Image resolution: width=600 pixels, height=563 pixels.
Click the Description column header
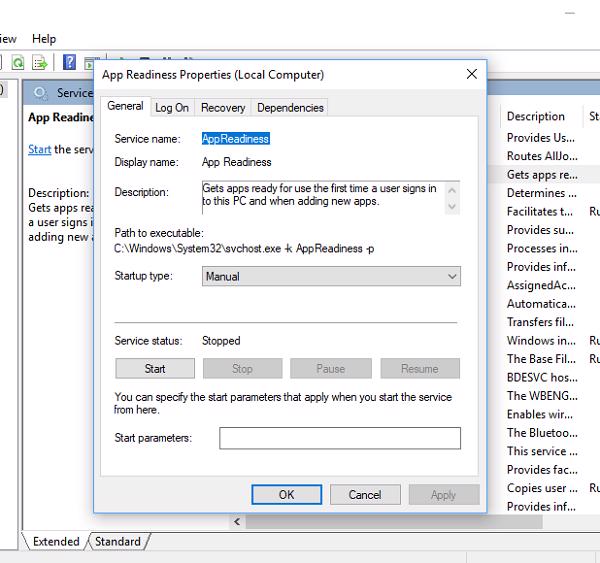click(536, 116)
